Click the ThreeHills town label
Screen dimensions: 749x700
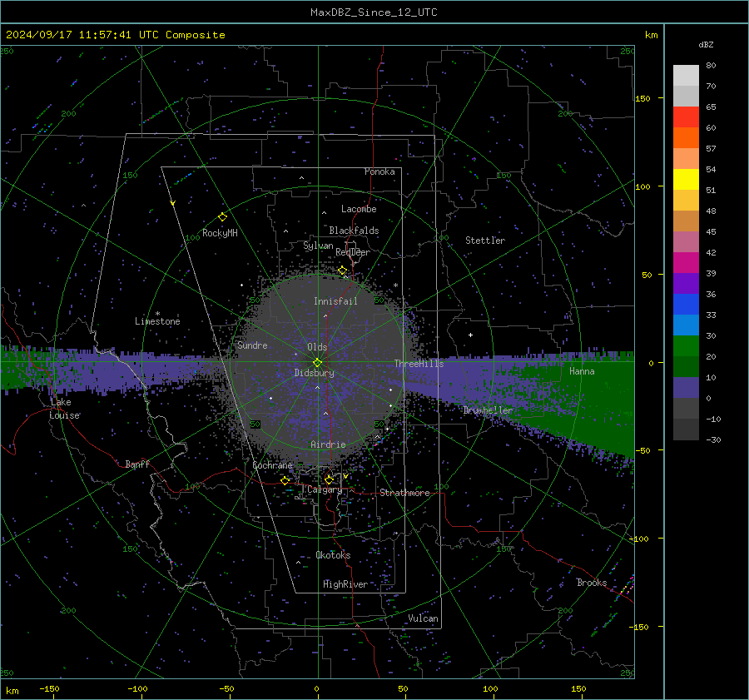419,364
